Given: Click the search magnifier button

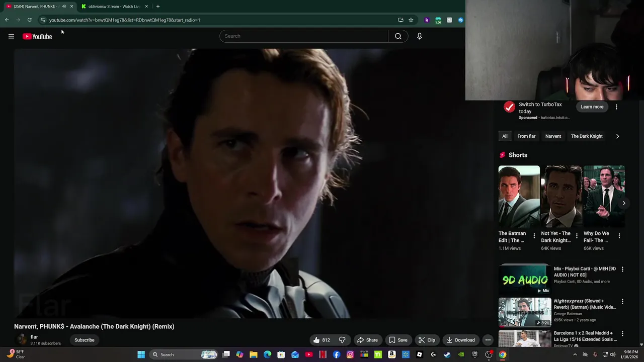Looking at the screenshot, I should [x=398, y=36].
